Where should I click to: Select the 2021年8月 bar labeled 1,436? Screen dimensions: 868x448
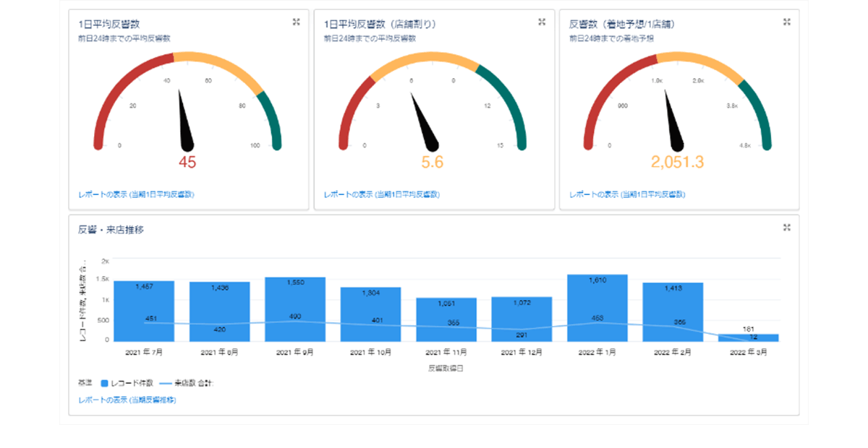[219, 311]
